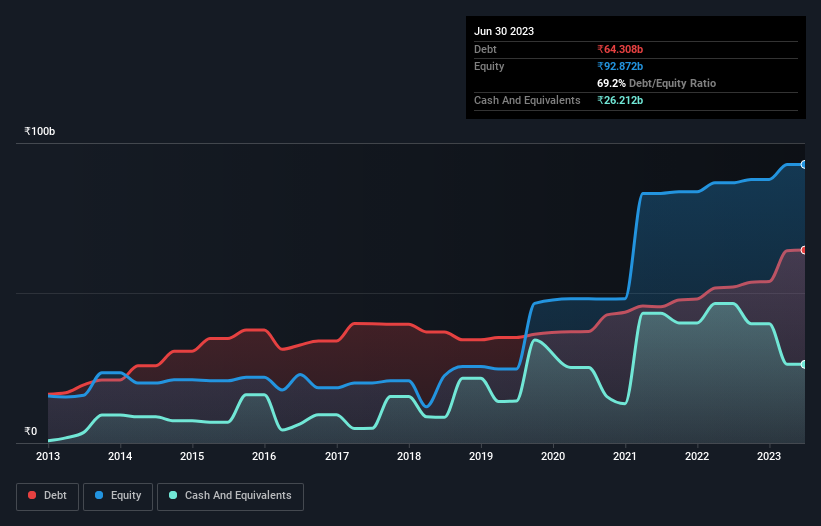Image resolution: width=821 pixels, height=526 pixels.
Task: Click the Equity label in tooltip
Action: click(489, 66)
